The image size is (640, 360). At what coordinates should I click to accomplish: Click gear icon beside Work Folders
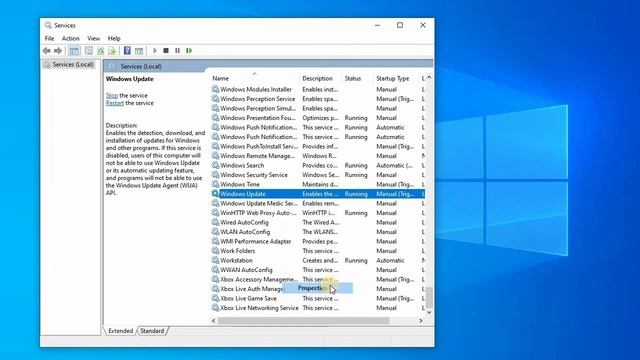tap(215, 251)
